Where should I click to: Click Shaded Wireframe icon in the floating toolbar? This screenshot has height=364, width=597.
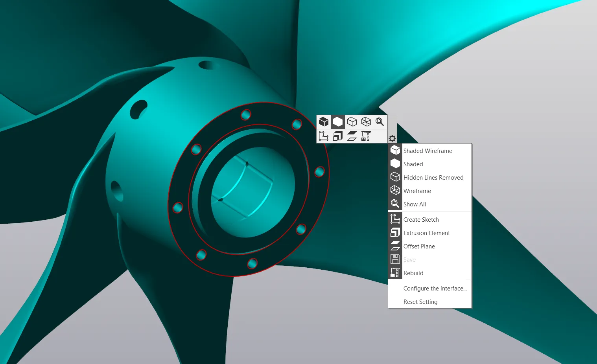324,122
